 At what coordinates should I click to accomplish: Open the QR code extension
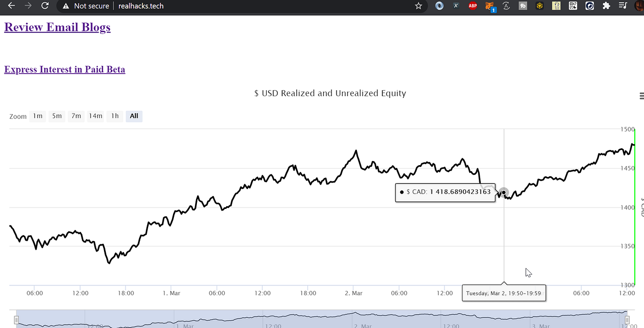coord(573,6)
